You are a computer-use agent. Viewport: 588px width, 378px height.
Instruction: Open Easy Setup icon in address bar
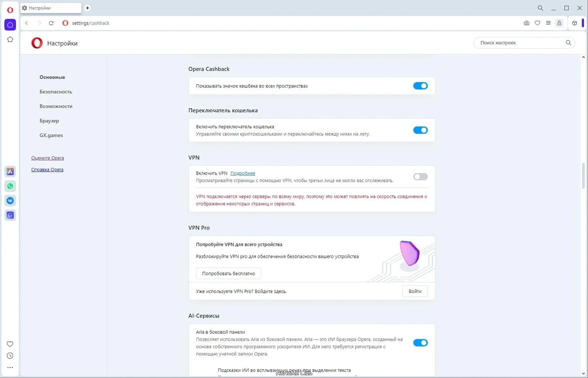tap(548, 23)
